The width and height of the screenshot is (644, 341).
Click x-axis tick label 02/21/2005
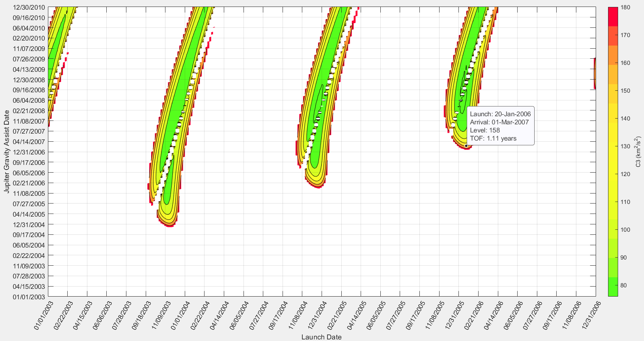[x=337, y=315]
